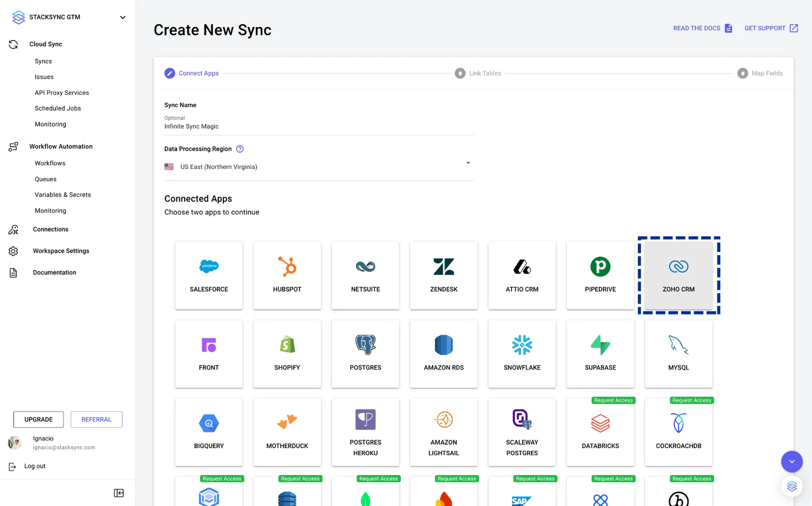Open Workspace Settings
This screenshot has height=506, width=812.
(61, 251)
